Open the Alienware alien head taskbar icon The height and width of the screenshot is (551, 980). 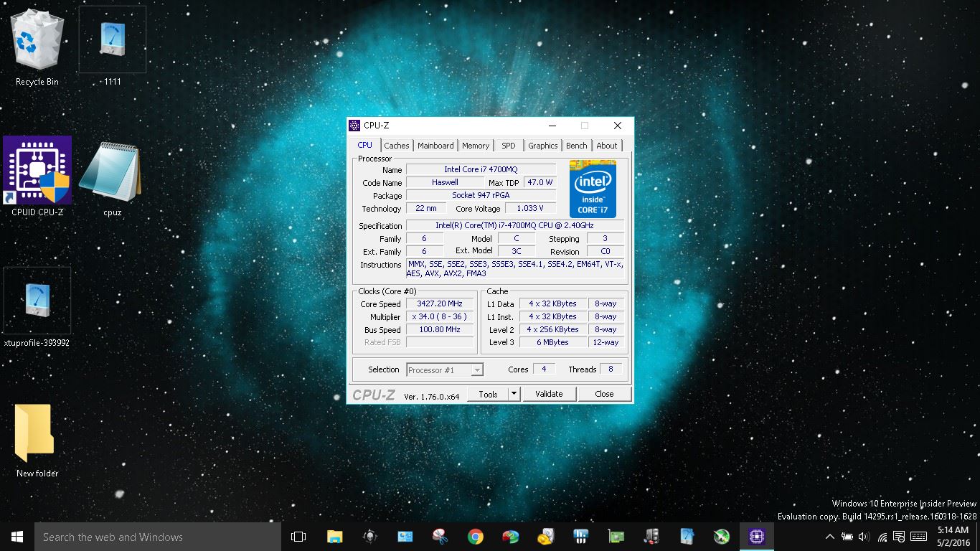pyautogui.click(x=370, y=537)
